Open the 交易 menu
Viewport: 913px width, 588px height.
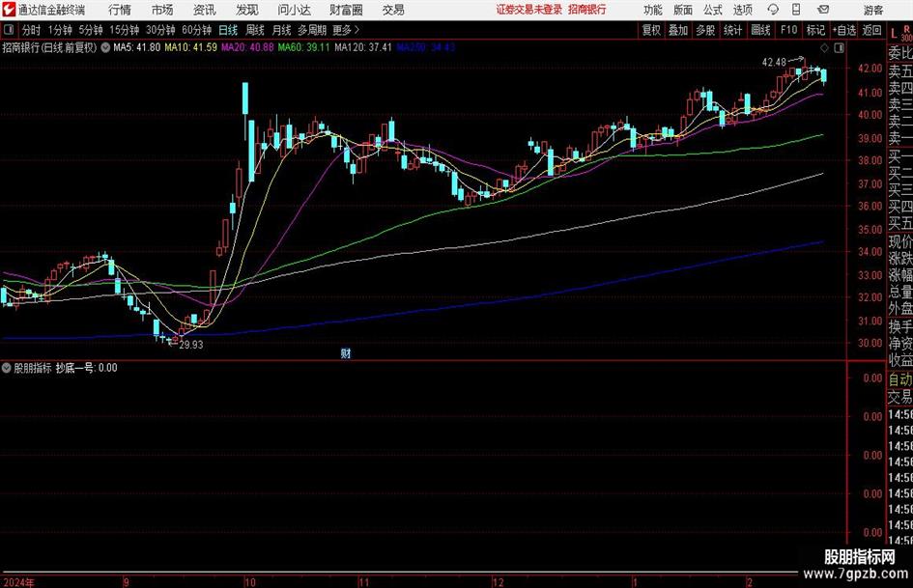(x=393, y=10)
